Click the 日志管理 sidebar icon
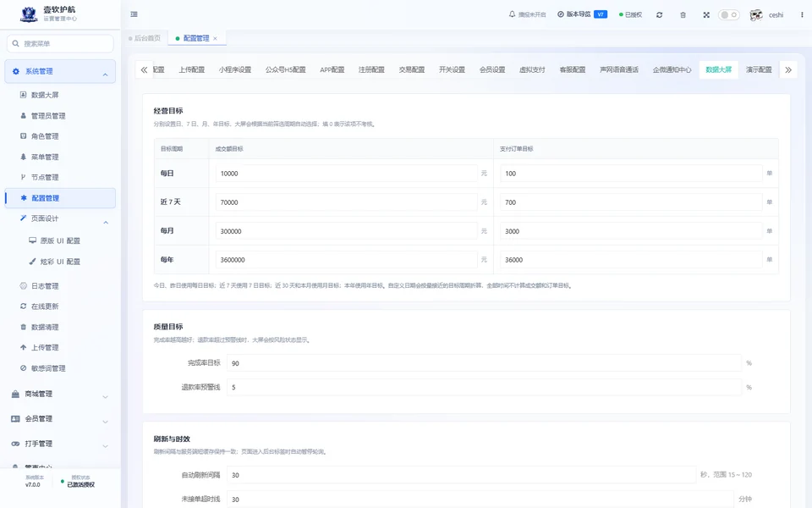 tap(23, 285)
